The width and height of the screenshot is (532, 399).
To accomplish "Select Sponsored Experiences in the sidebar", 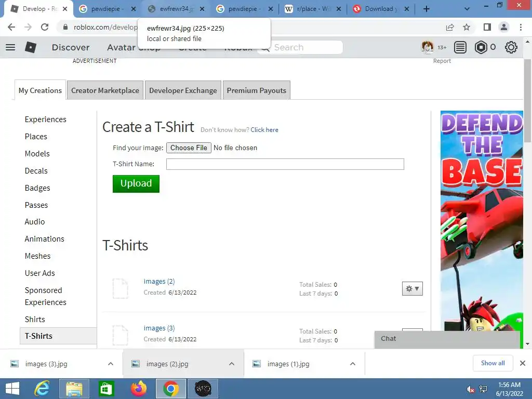I will coord(46,296).
